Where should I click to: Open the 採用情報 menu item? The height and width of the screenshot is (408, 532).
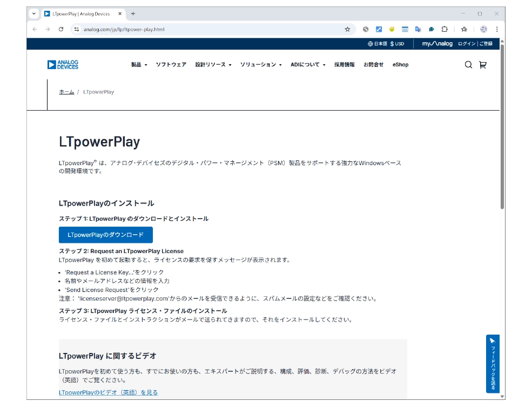click(345, 65)
